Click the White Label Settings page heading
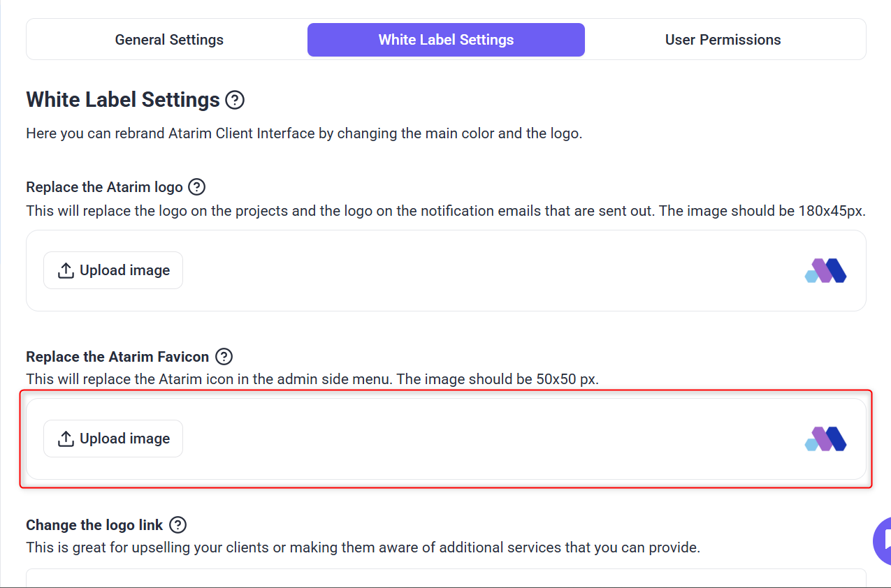891x588 pixels. coord(123,100)
